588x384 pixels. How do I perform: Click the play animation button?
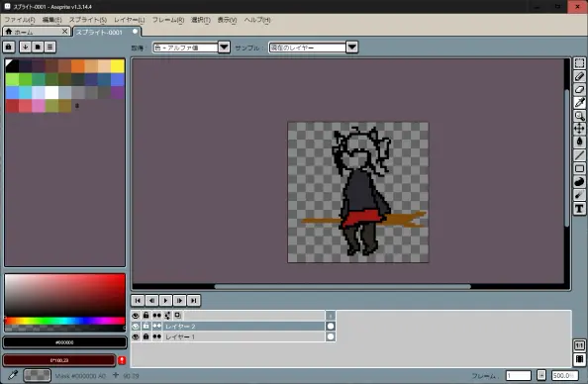tap(165, 301)
